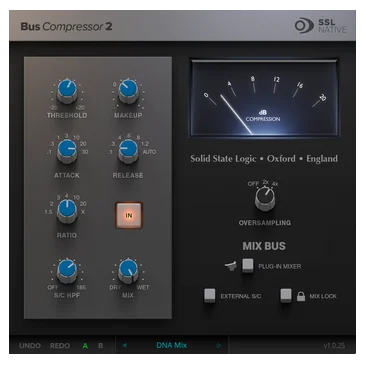
Task: Click the mix bus fader icon
Action: [231, 266]
